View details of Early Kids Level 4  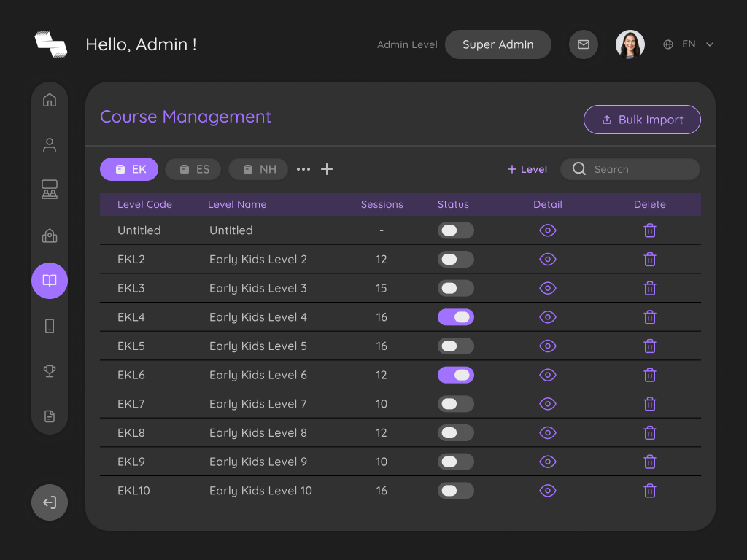click(x=548, y=317)
